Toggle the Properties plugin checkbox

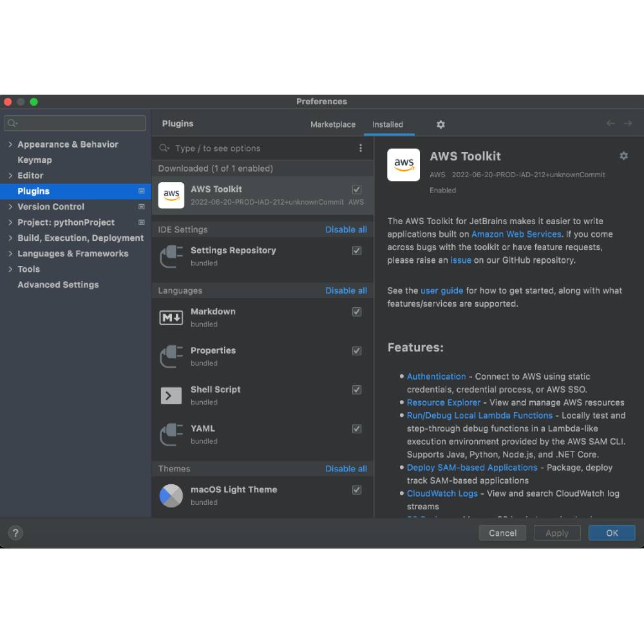point(357,351)
